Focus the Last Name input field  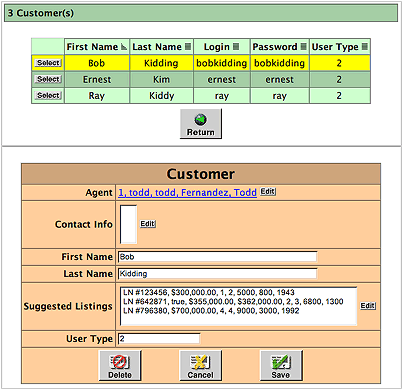point(217,274)
